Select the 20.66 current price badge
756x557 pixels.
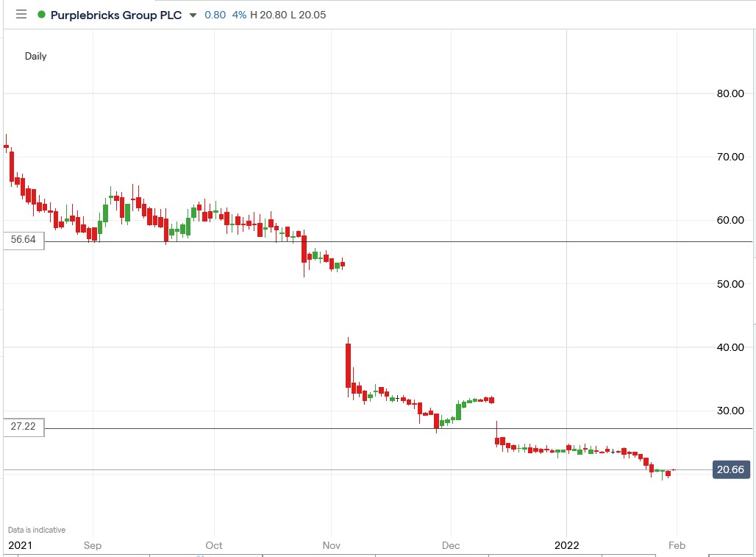coord(730,469)
